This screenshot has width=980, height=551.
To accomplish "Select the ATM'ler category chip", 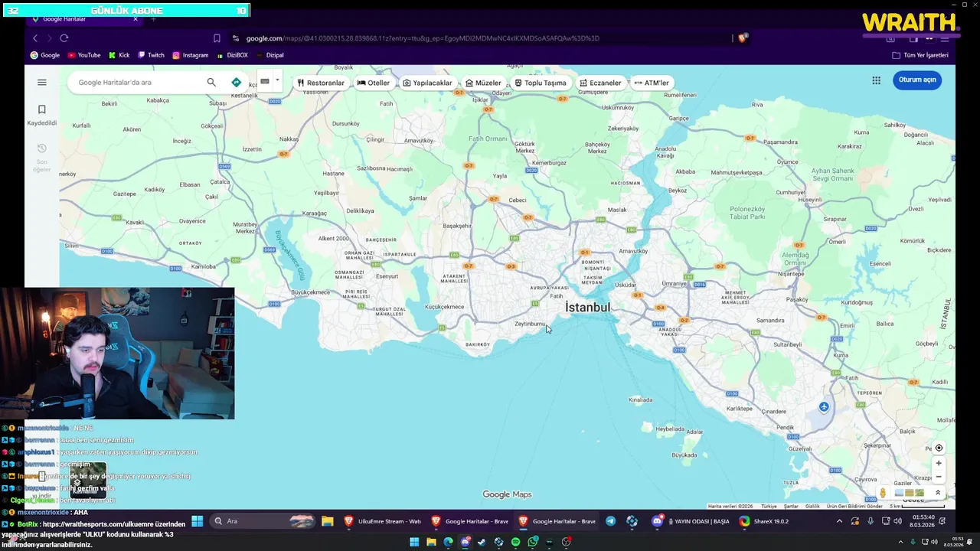I will point(652,83).
